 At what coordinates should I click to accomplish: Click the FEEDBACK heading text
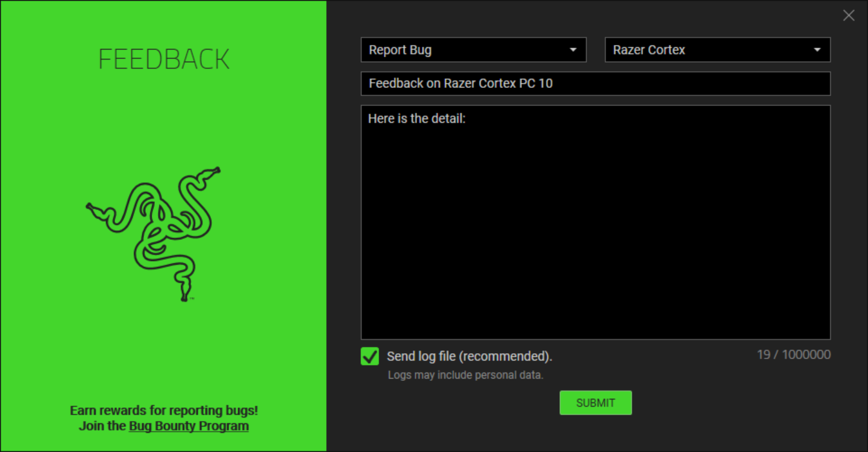[x=164, y=59]
